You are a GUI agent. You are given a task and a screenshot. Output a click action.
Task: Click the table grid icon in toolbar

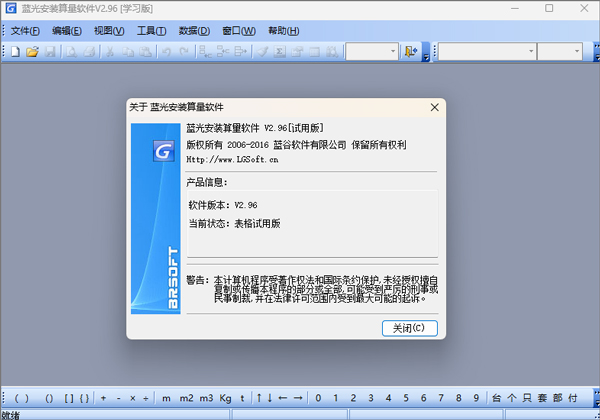click(x=315, y=52)
